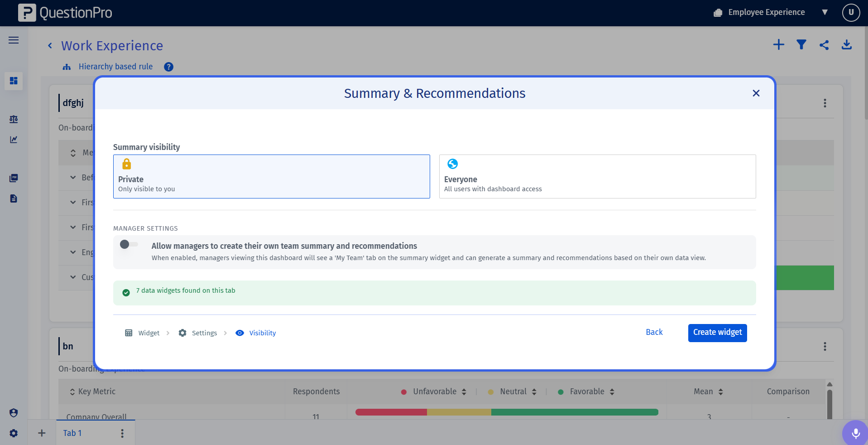Open the hamburger menu icon
Viewport: 868px width, 445px height.
(14, 40)
